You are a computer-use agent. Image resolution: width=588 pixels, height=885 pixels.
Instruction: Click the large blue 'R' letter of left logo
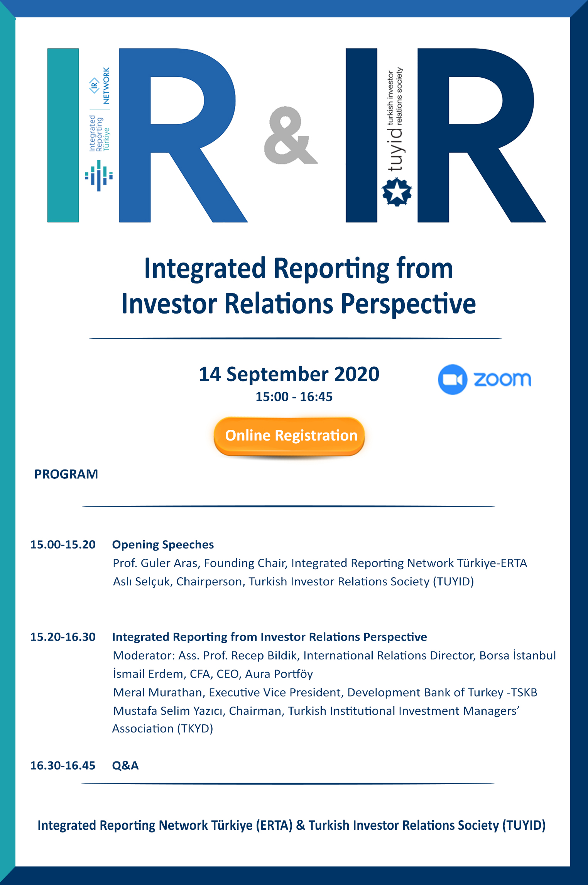pyautogui.click(x=183, y=135)
